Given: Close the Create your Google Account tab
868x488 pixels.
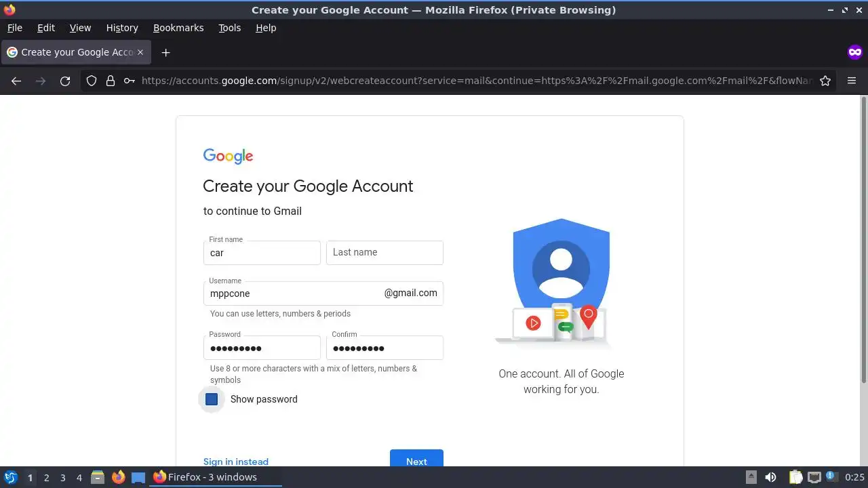Looking at the screenshot, I should coord(140,52).
